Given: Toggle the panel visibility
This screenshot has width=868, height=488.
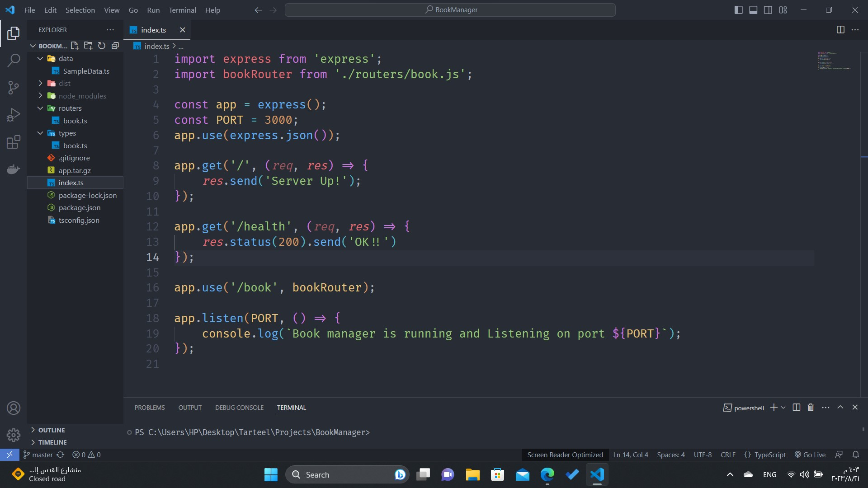Looking at the screenshot, I should point(753,9).
